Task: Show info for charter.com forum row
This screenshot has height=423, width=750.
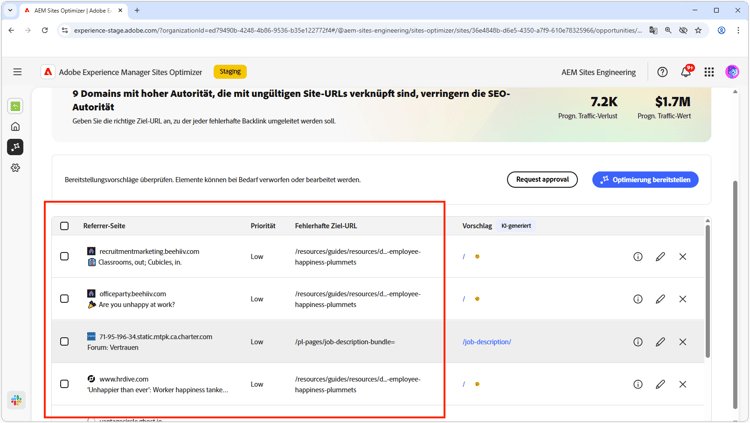Action: (638, 342)
